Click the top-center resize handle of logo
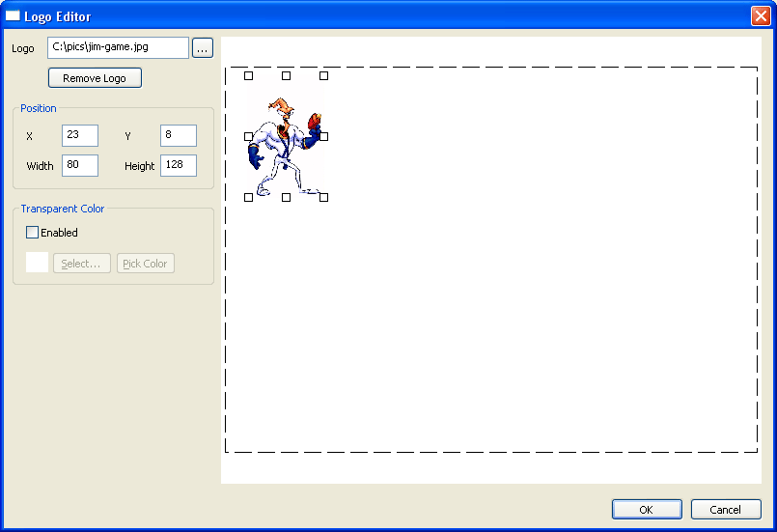 286,76
